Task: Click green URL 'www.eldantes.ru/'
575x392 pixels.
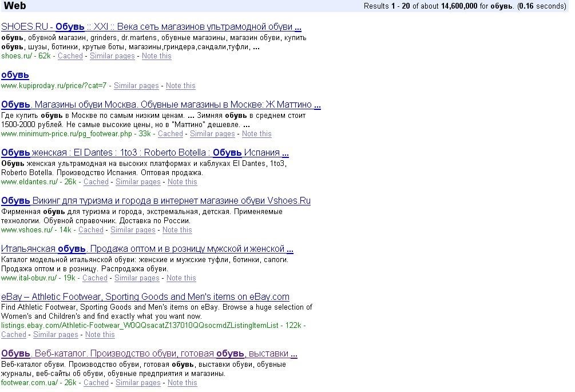Action: pyautogui.click(x=29, y=181)
